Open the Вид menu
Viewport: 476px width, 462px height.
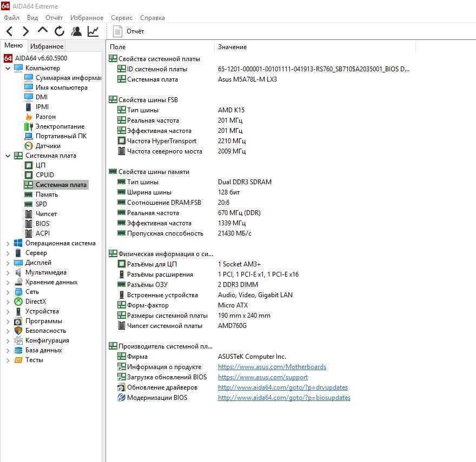(32, 18)
